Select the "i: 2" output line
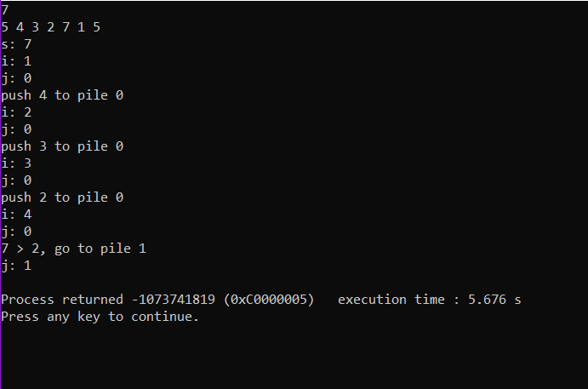588x389 pixels. (17, 112)
